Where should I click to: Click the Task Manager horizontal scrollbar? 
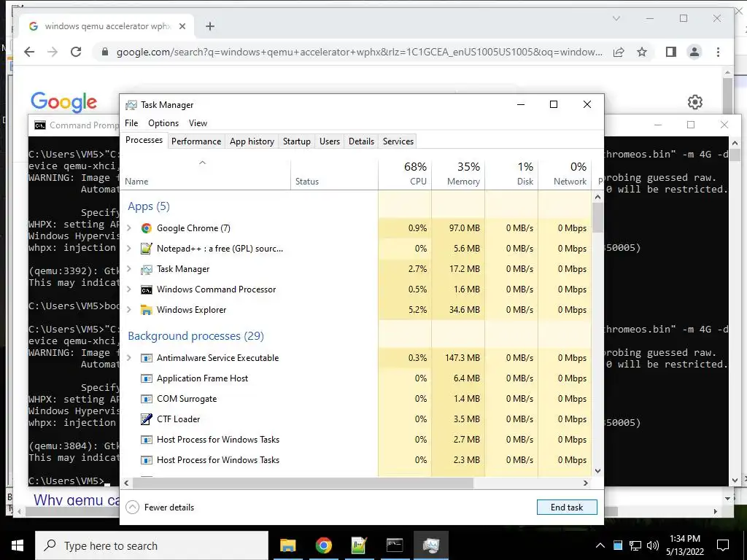[x=303, y=483]
